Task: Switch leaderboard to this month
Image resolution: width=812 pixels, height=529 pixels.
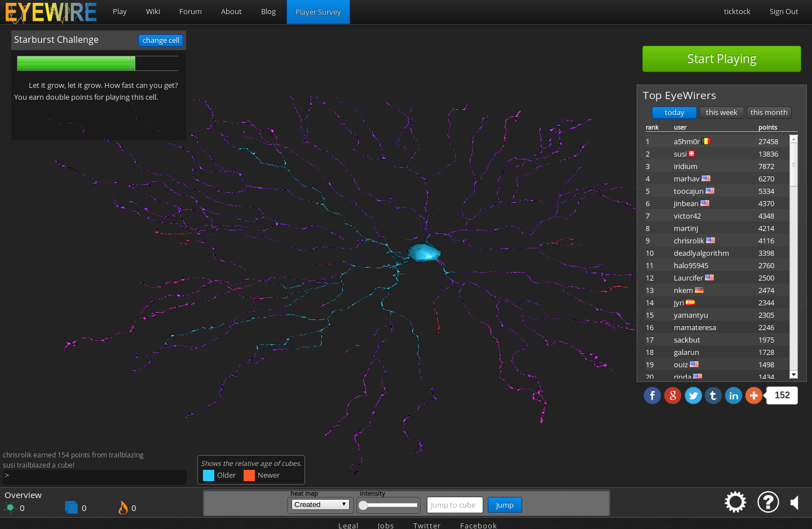Action: tap(769, 113)
